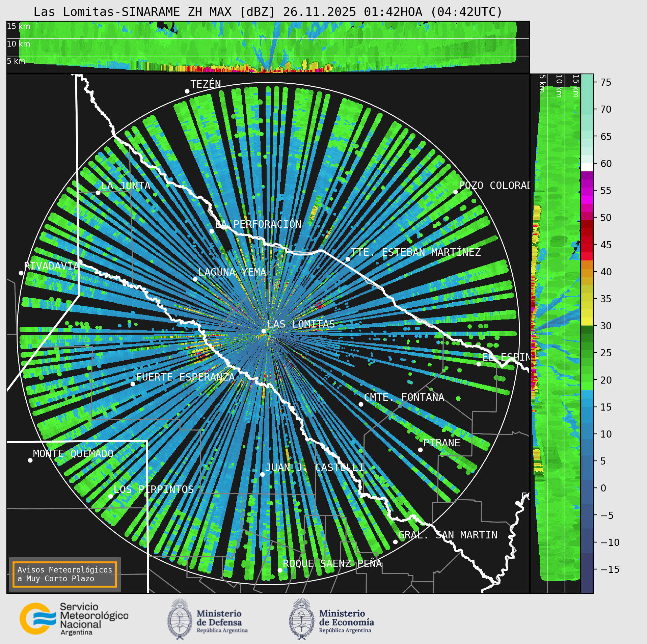Viewport: 647px width, 644px height.
Task: Click the RIVADAVIA city label
Action: click(x=51, y=266)
